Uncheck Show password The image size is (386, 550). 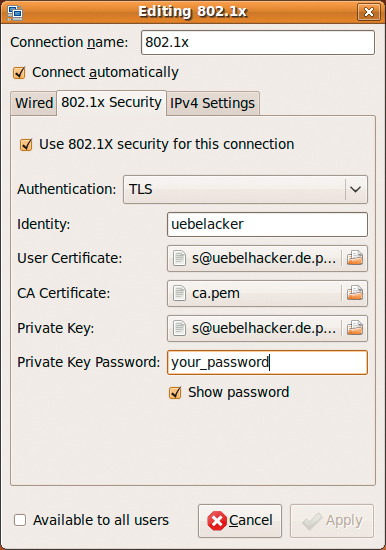(175, 393)
